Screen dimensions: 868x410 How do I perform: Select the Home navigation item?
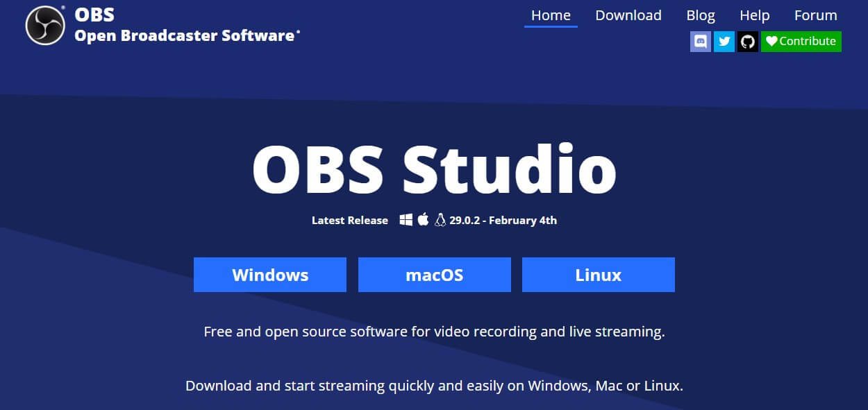(x=551, y=15)
